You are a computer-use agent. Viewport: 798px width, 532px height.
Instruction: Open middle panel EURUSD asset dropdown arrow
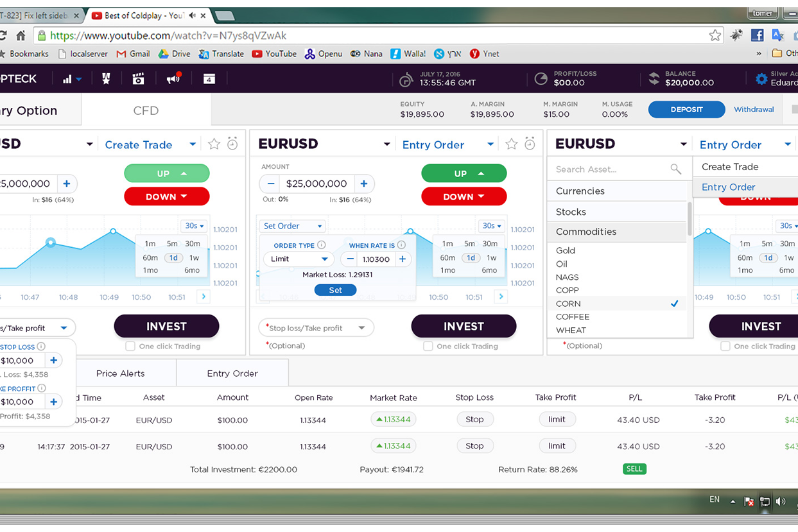[x=386, y=144]
